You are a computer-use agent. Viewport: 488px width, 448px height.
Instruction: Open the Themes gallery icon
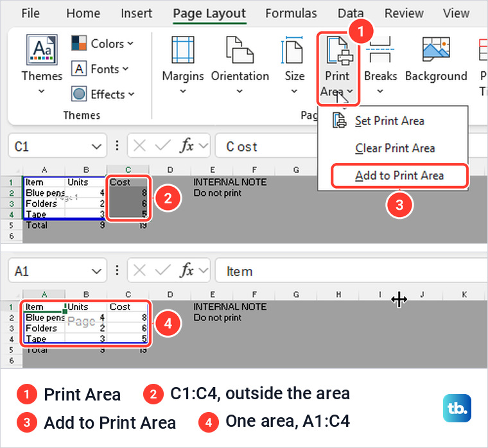pyautogui.click(x=42, y=49)
